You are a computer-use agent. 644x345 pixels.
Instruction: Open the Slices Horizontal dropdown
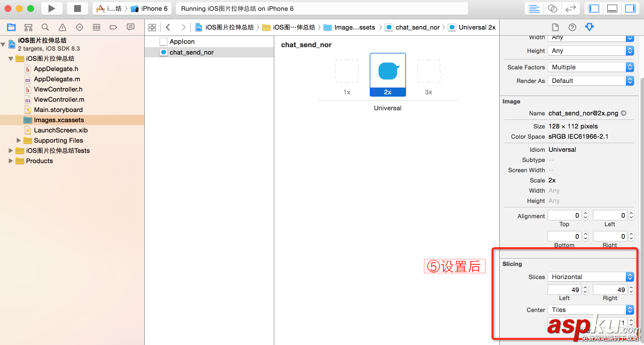point(591,277)
